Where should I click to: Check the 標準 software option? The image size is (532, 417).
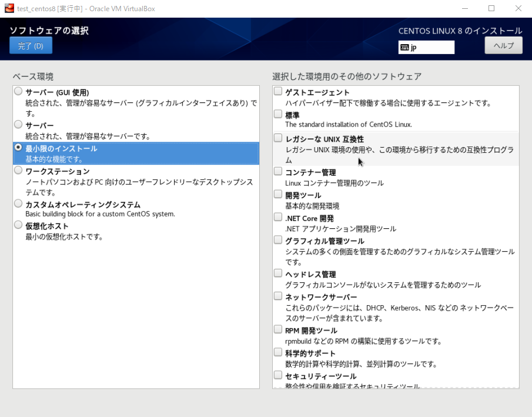click(277, 114)
